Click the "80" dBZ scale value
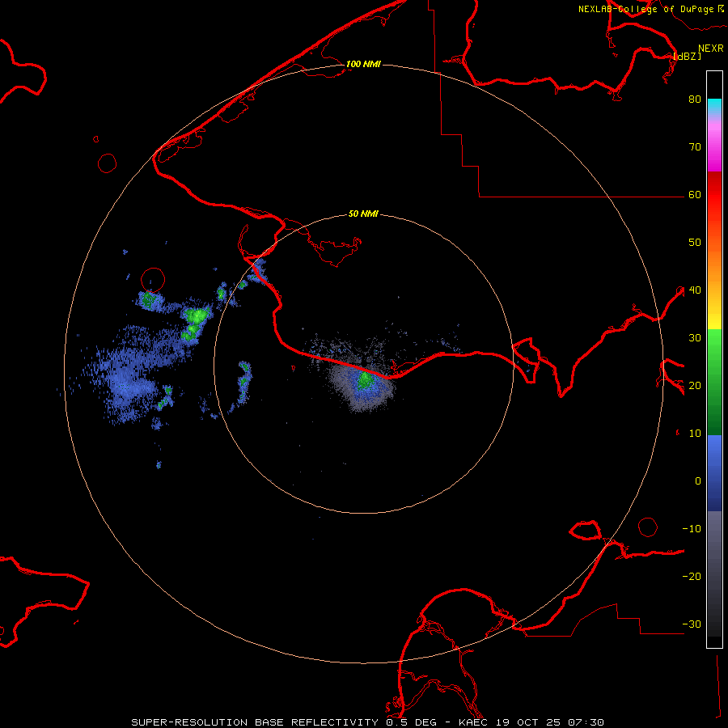Screen dimensions: 728x728 coord(695,99)
